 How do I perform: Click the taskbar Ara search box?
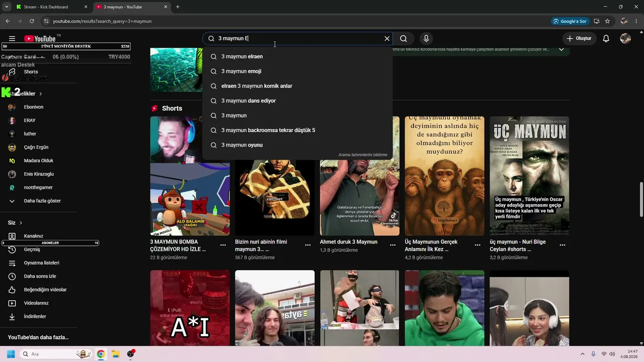(57, 354)
